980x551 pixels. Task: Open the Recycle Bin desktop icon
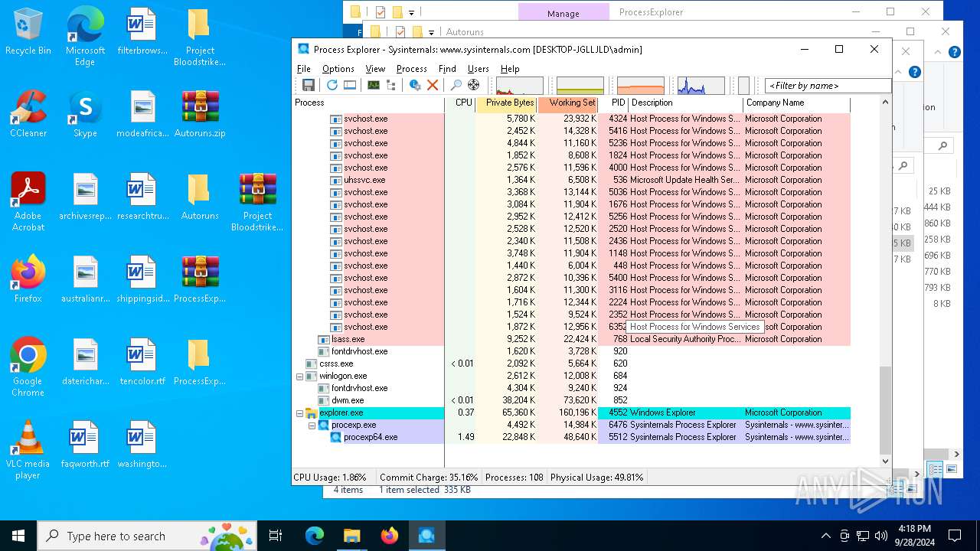tap(28, 32)
